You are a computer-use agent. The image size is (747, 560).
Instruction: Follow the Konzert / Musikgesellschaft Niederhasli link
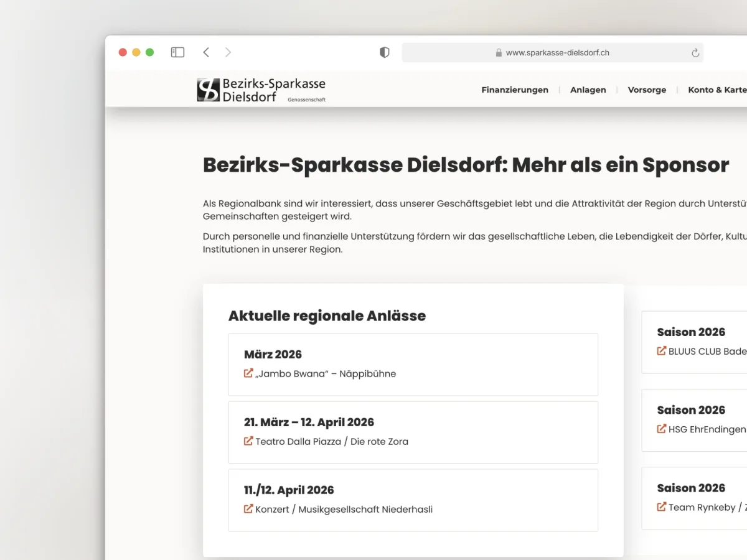344,510
